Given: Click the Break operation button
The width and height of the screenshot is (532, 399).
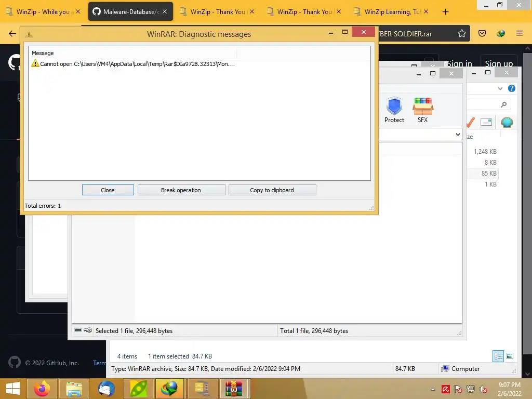Looking at the screenshot, I should [x=181, y=190].
